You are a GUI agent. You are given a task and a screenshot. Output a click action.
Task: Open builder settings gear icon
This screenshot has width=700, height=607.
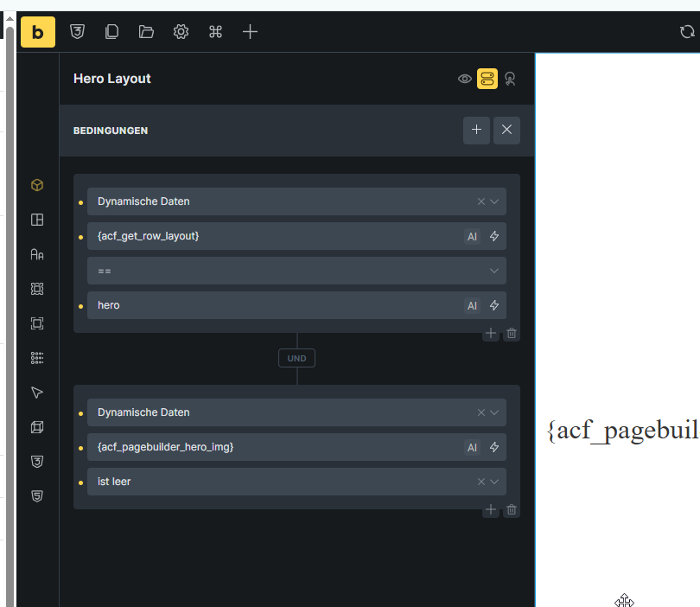[x=181, y=32]
